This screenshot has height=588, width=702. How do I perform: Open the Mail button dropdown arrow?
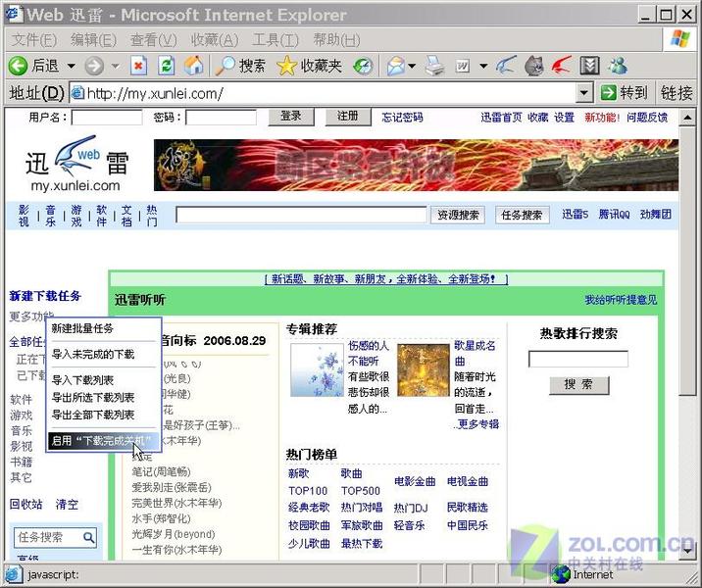pyautogui.click(x=412, y=67)
